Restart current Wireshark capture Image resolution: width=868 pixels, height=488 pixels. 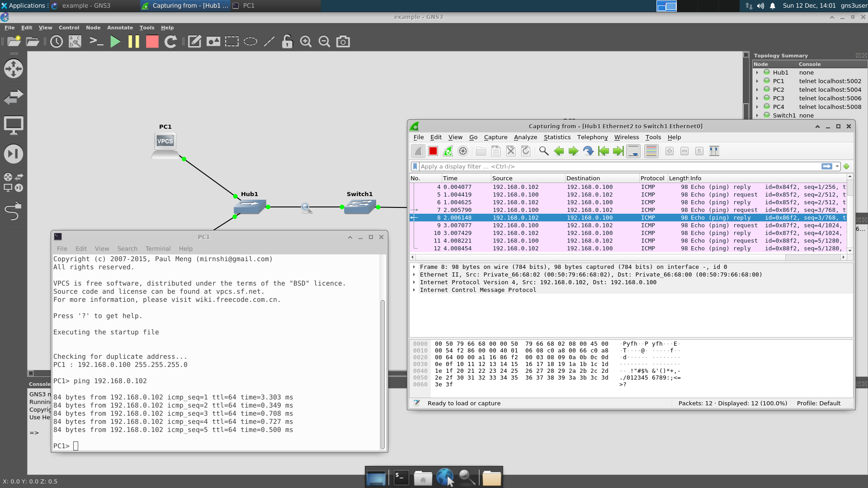coord(448,151)
